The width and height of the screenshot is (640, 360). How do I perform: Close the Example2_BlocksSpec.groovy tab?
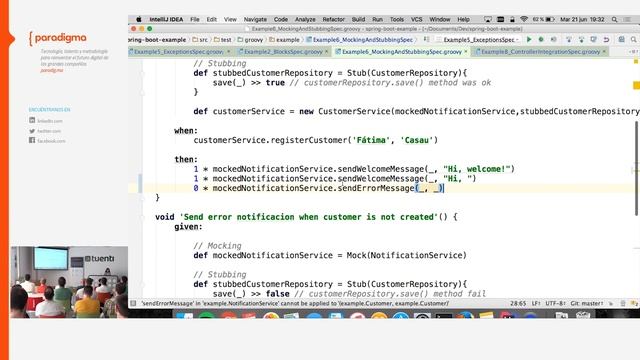point(327,52)
